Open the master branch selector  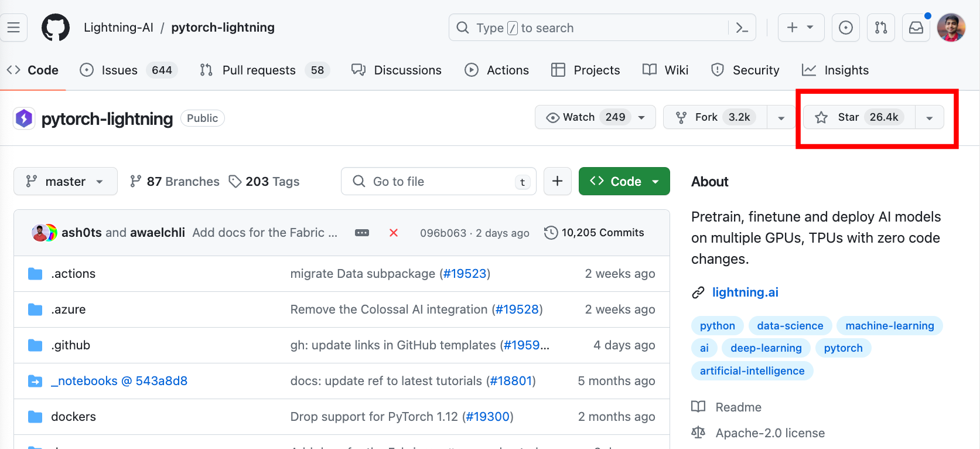[66, 181]
